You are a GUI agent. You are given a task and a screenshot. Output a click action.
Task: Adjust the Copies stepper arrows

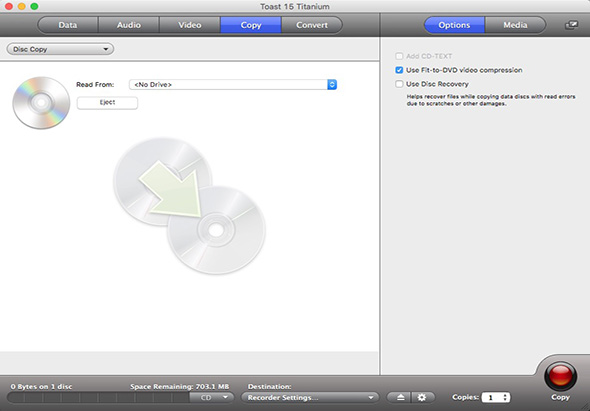[x=505, y=397]
